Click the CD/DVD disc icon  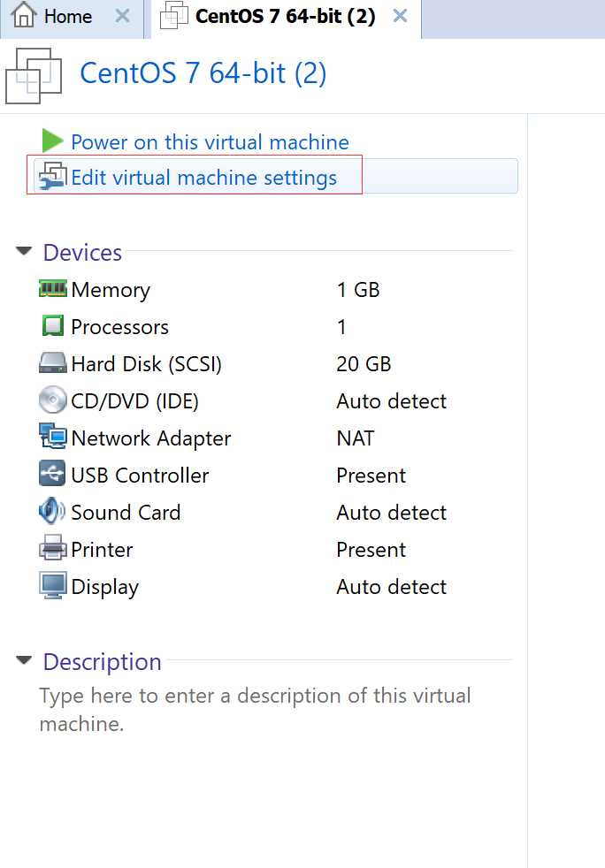(53, 400)
